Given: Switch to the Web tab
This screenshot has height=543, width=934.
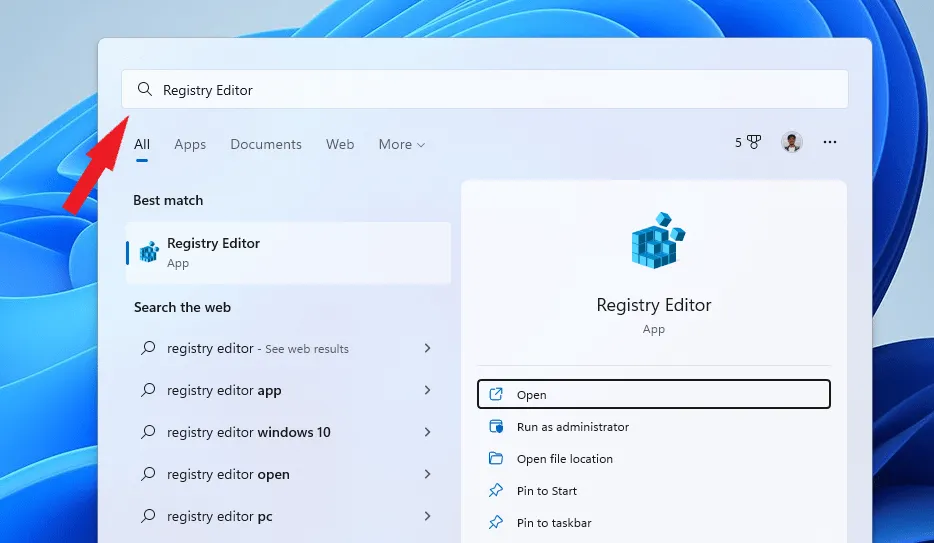Looking at the screenshot, I should click(x=340, y=144).
